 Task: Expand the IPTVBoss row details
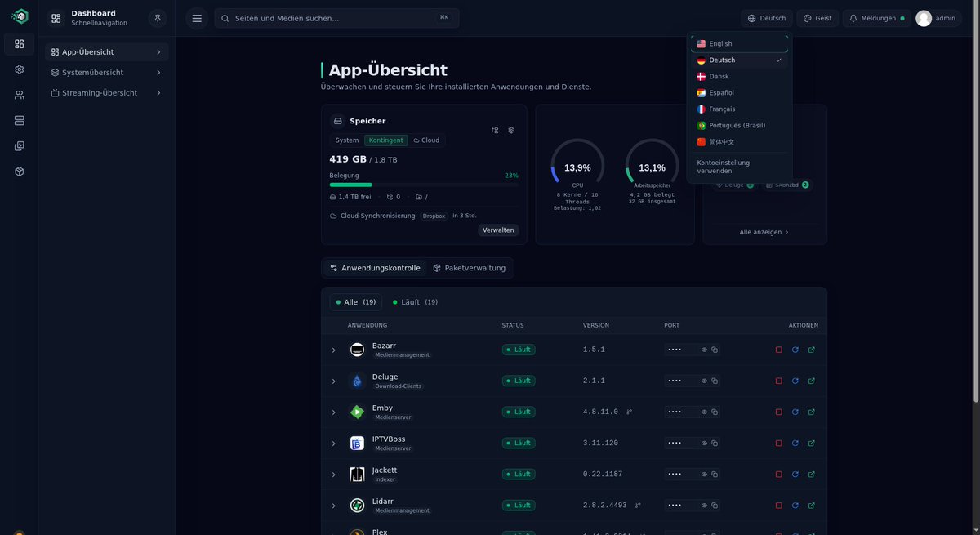pyautogui.click(x=333, y=444)
